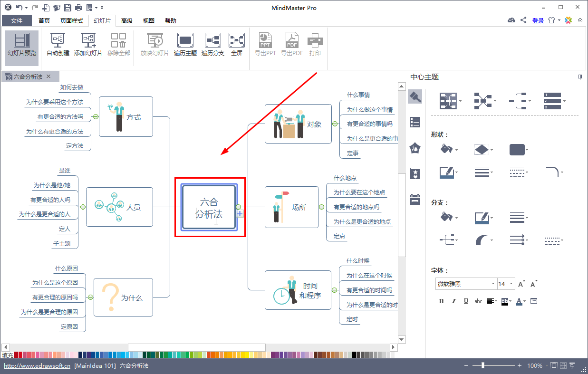Open the www.edrawsoft.cn link in status bar
The height and width of the screenshot is (374, 588).
37,366
